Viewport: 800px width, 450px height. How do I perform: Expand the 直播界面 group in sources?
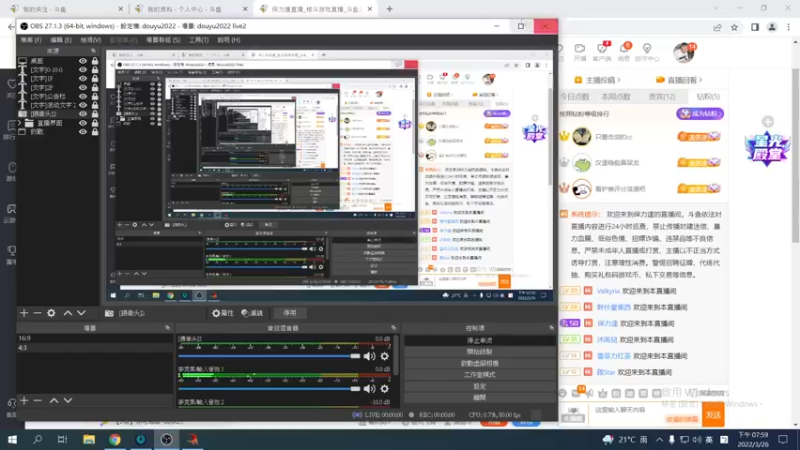coord(20,123)
